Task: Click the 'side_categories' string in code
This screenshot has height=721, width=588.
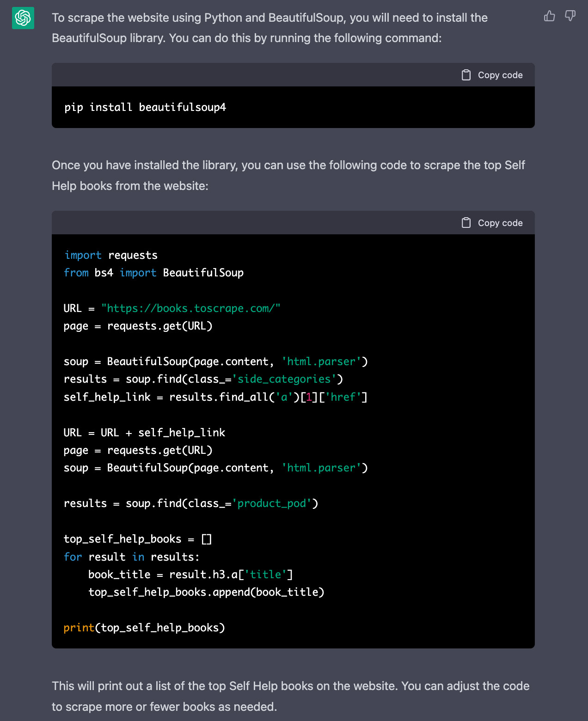Action: (x=284, y=379)
